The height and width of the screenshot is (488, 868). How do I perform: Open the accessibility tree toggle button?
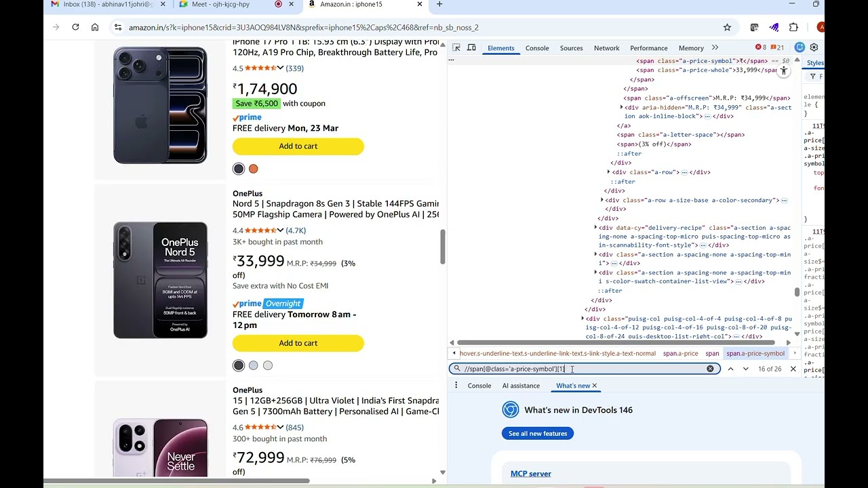[783, 70]
